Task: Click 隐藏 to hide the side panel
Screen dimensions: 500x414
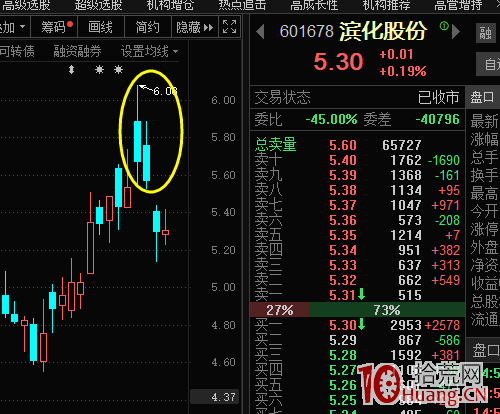Action: point(195,27)
